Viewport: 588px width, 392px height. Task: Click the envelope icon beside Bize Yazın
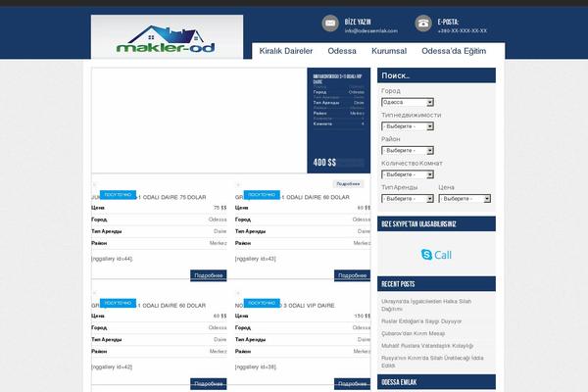(x=330, y=24)
